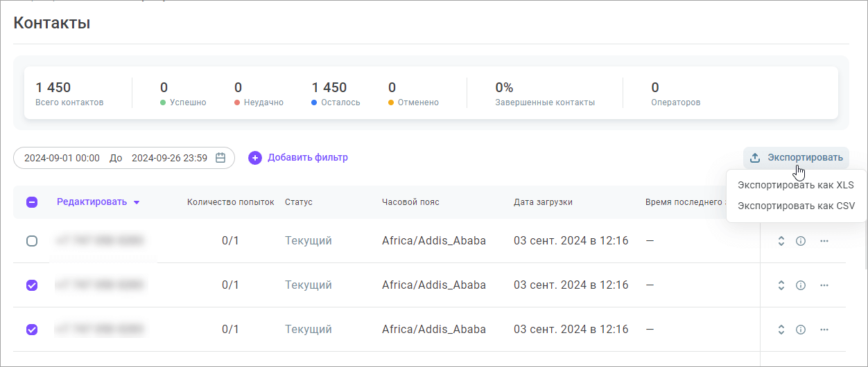Click the Часовой пояс column header
This screenshot has width=868, height=367.
(x=410, y=202)
